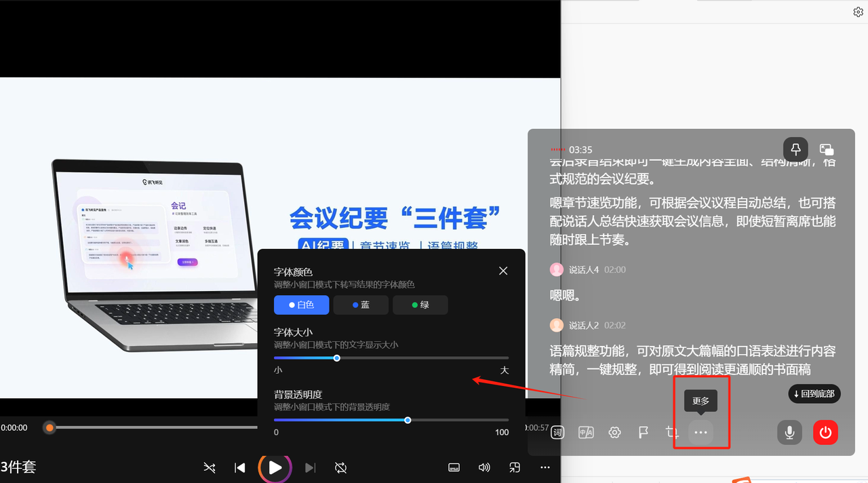This screenshot has width=868, height=483.
Task: Select white (白色) font color
Action: (302, 305)
